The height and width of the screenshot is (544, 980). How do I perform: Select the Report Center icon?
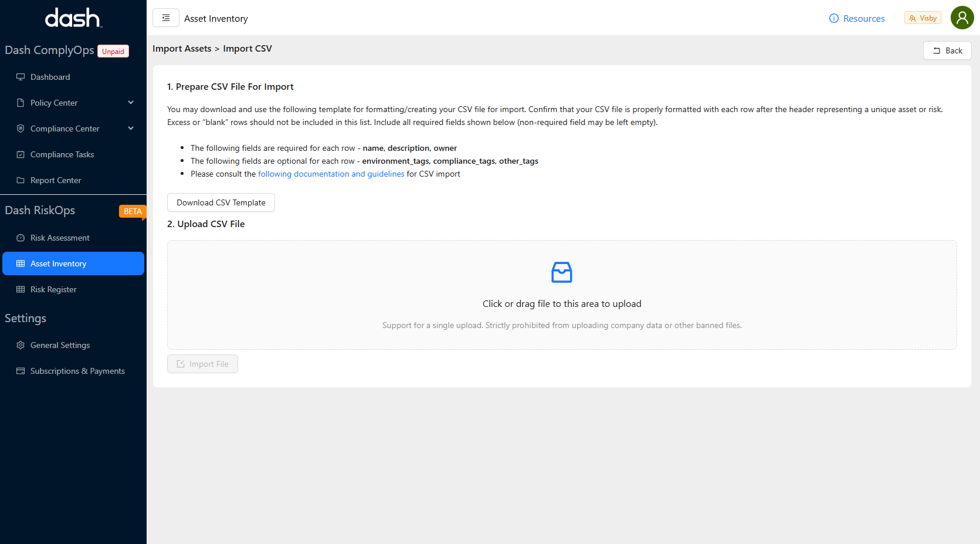pyautogui.click(x=21, y=180)
